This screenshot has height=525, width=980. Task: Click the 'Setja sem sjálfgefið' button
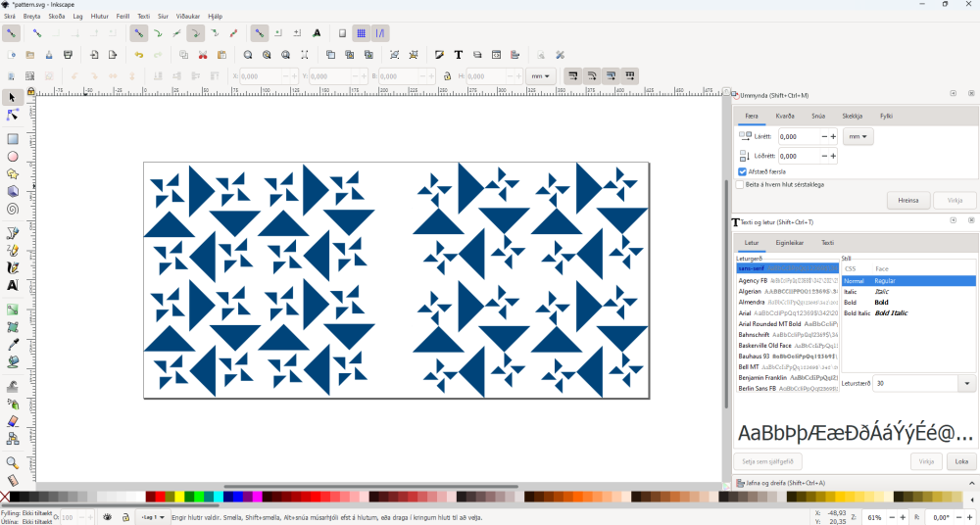[767, 462]
